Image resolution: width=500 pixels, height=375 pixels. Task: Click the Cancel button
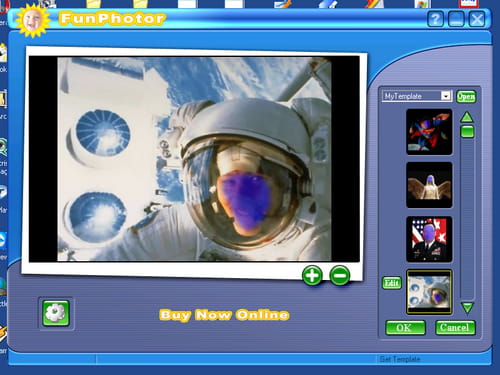coord(455,328)
